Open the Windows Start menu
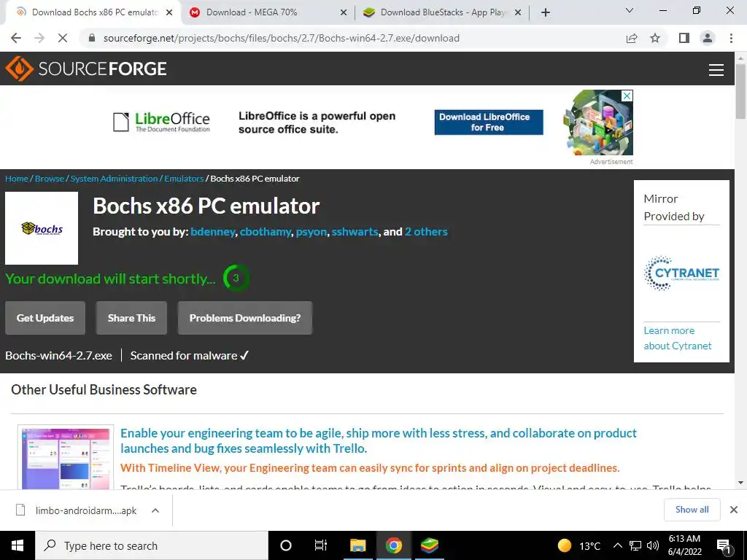This screenshot has height=560, width=747. pyautogui.click(x=18, y=545)
